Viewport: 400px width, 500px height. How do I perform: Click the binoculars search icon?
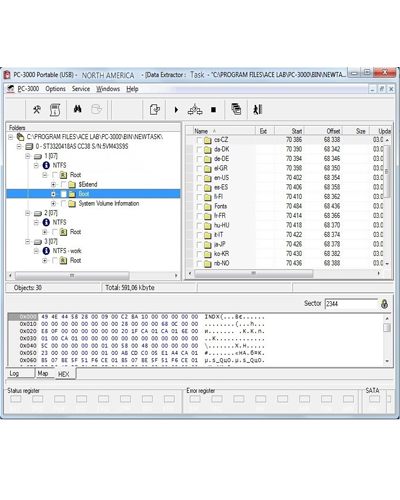point(78,109)
